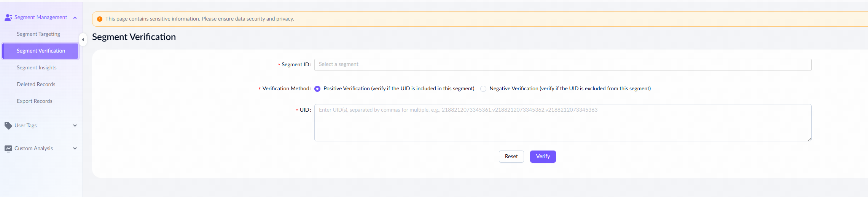Click the Segment Management people icon
This screenshot has width=868, height=197.
tap(8, 17)
